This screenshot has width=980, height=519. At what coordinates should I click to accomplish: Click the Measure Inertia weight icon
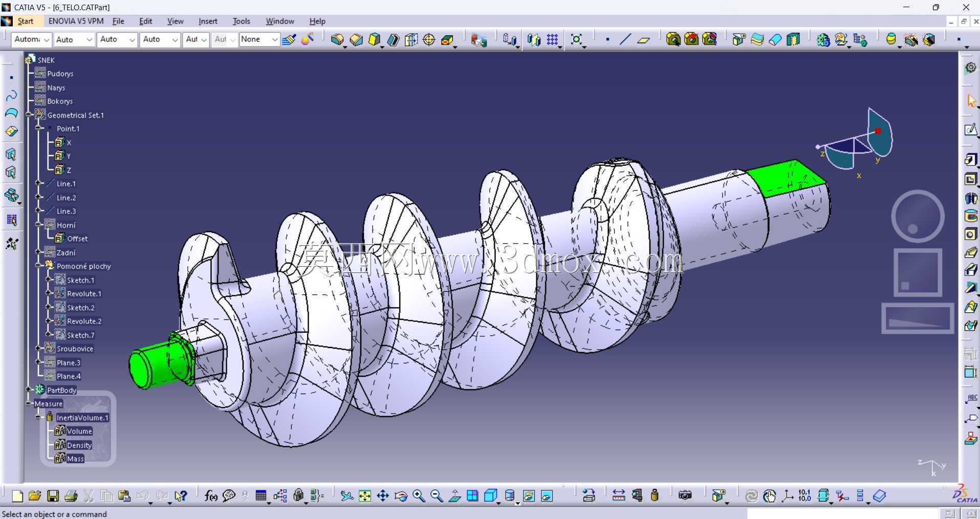point(655,495)
